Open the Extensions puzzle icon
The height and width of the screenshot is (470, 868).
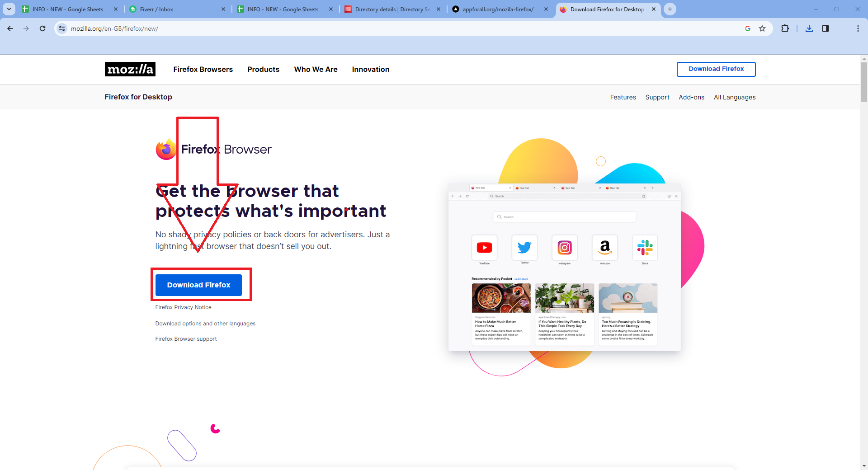785,28
